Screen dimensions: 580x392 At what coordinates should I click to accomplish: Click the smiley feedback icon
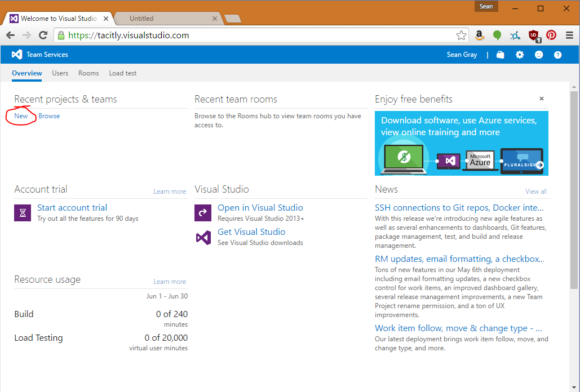pyautogui.click(x=539, y=55)
